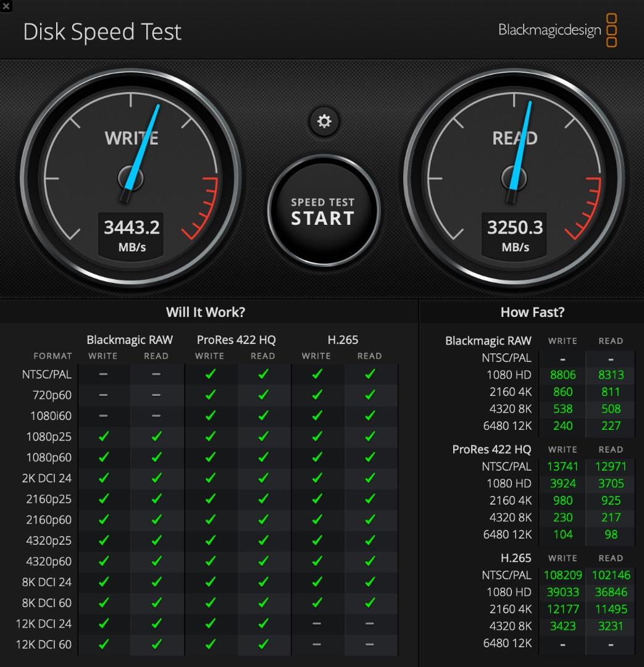Select the Will It Work header
This screenshot has height=667, width=644.
point(205,313)
